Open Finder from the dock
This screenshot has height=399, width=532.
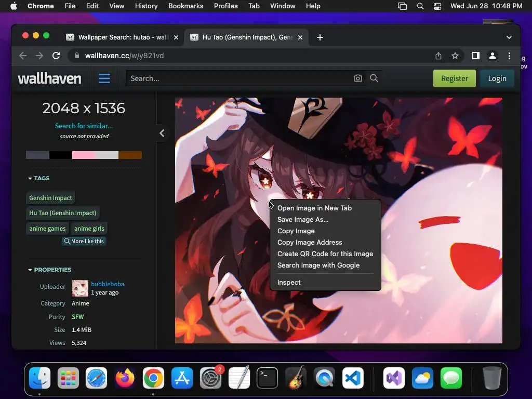point(39,378)
